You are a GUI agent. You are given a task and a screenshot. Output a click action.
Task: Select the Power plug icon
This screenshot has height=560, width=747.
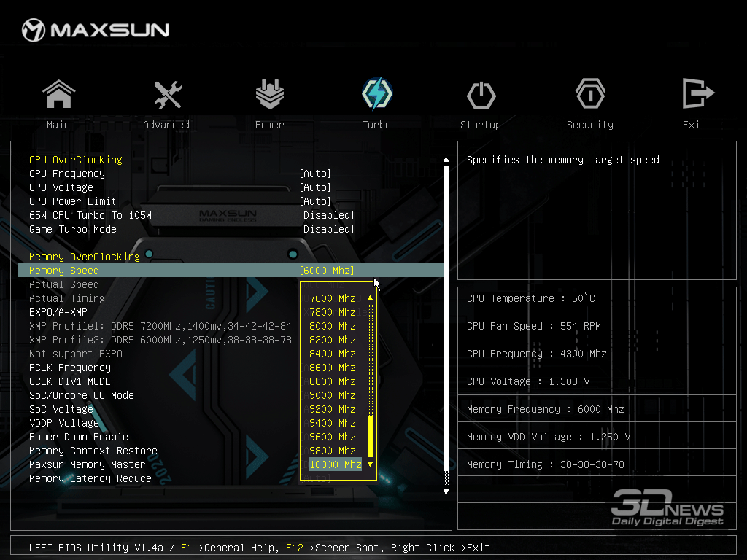[270, 94]
